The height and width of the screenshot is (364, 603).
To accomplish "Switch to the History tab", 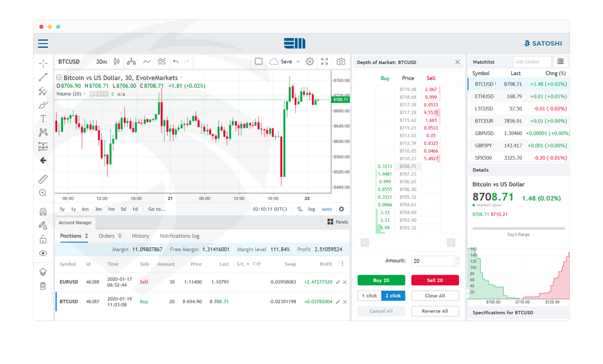I will tap(141, 236).
